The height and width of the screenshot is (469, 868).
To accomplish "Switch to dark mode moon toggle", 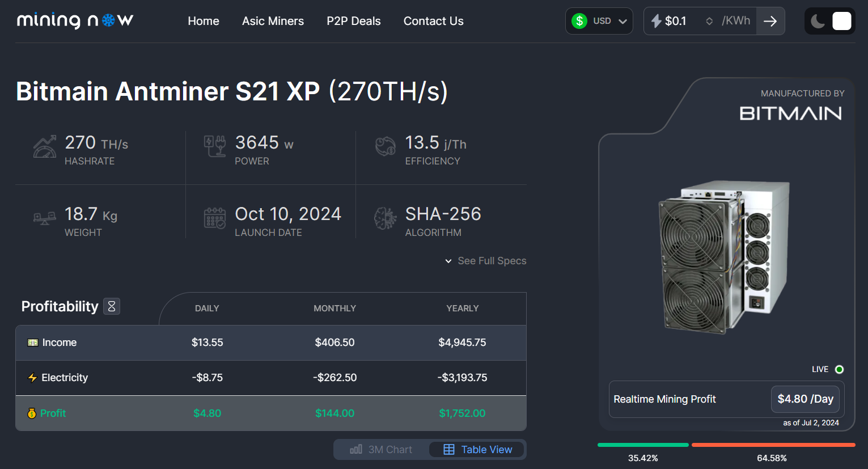I will tap(818, 22).
